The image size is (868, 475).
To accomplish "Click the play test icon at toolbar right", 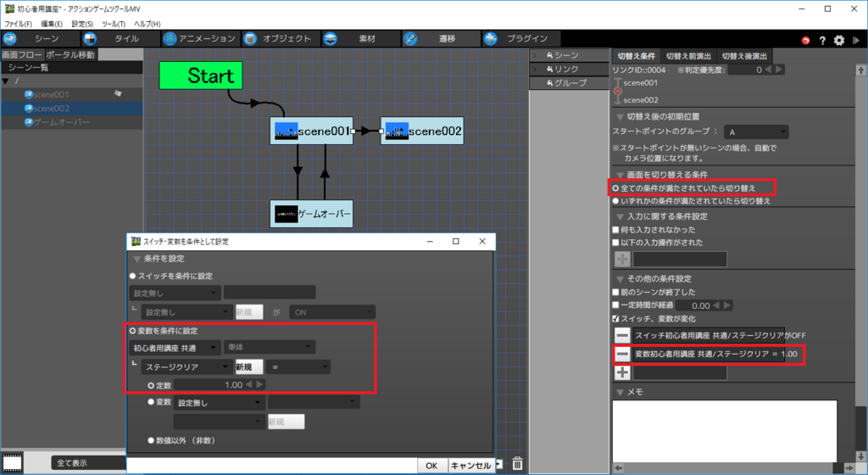I will 856,41.
